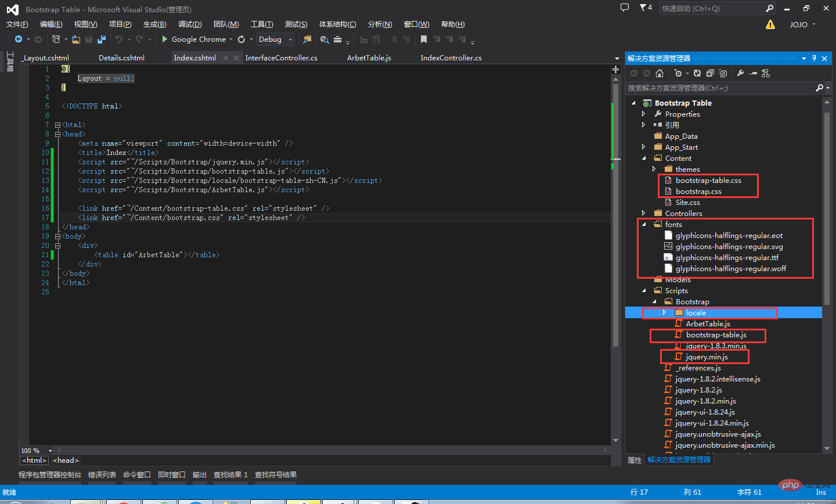Click the Quick Launch search magnifier
This screenshot has width=836, height=504.
click(x=769, y=8)
